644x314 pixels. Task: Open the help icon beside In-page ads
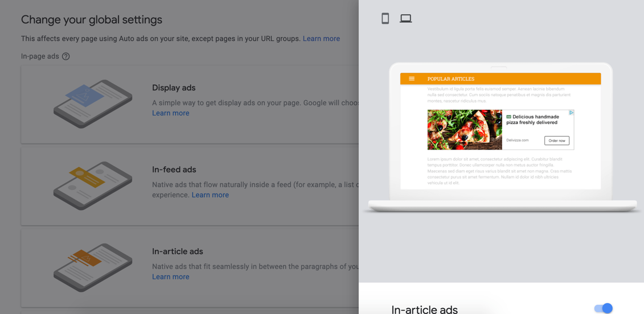coord(66,56)
